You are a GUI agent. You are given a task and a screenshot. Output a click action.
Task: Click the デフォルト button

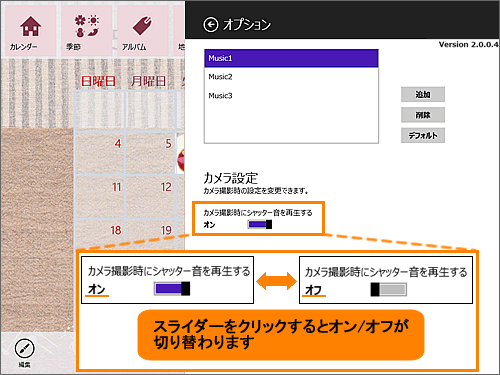423,135
